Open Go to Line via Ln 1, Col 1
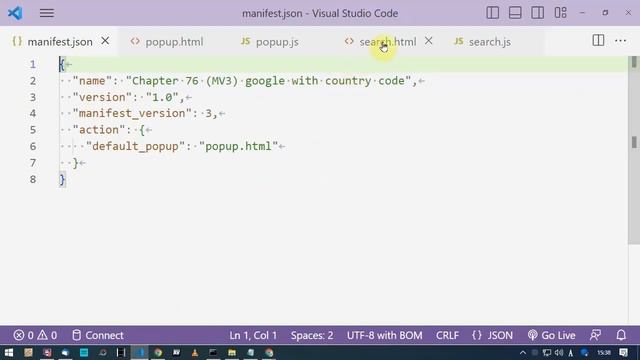 click(x=253, y=336)
